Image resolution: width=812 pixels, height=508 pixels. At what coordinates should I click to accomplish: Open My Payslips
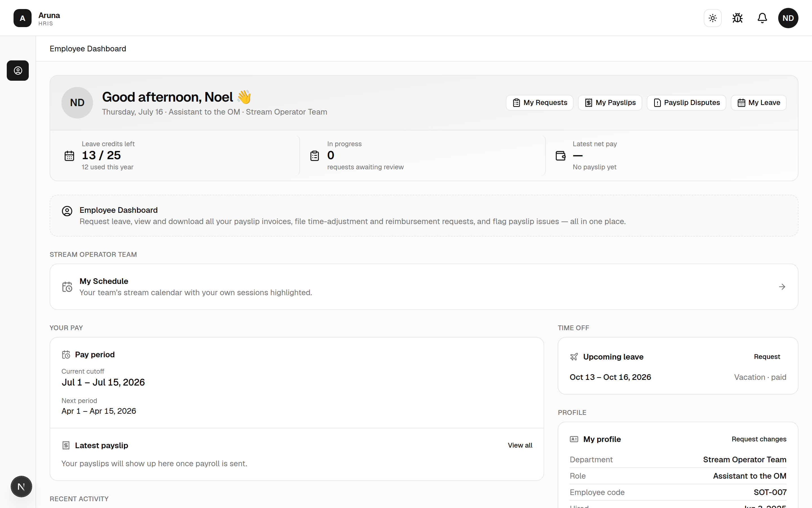(610, 103)
